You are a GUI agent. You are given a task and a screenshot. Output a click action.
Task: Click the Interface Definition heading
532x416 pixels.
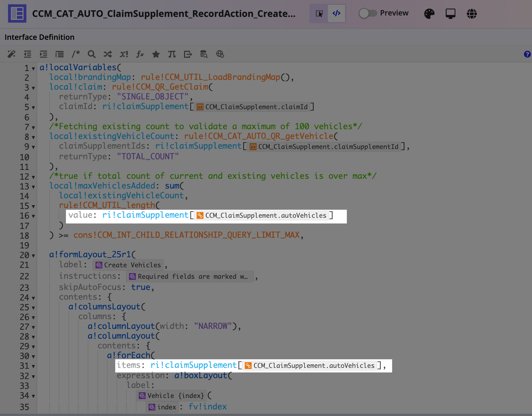point(40,37)
